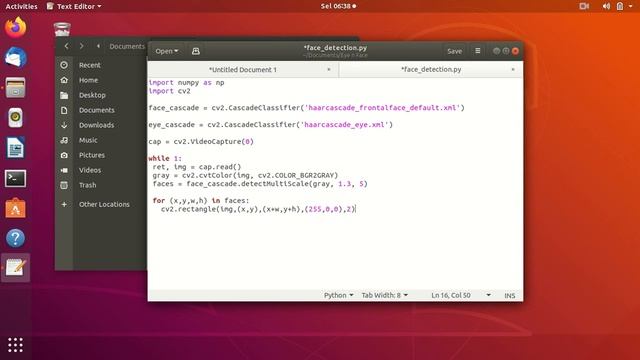Click the 'import numpy as np' line
The image size is (640, 360).
point(187,82)
